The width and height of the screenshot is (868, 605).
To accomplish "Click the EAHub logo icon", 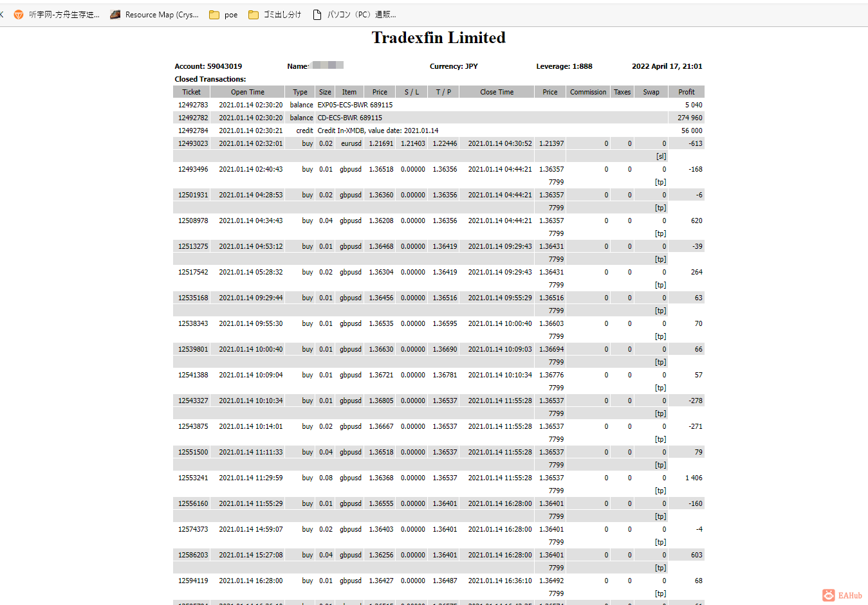I will tap(829, 595).
